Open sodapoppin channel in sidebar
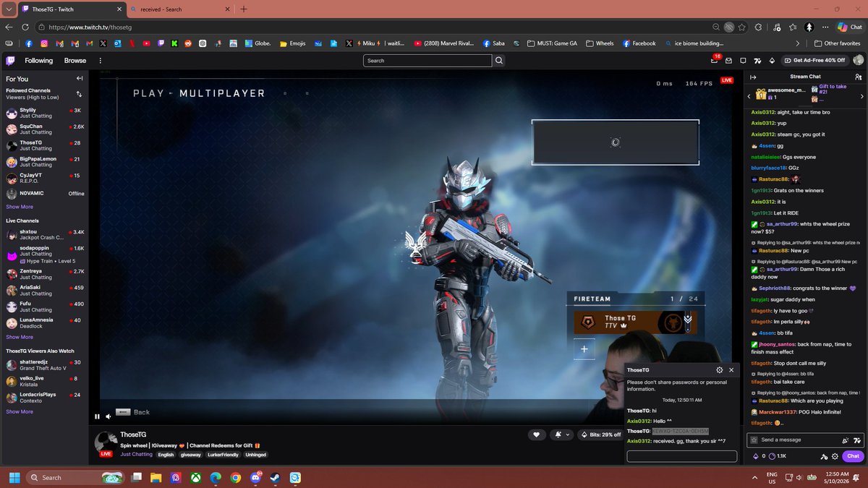Image resolution: width=868 pixels, height=488 pixels. (x=45, y=254)
